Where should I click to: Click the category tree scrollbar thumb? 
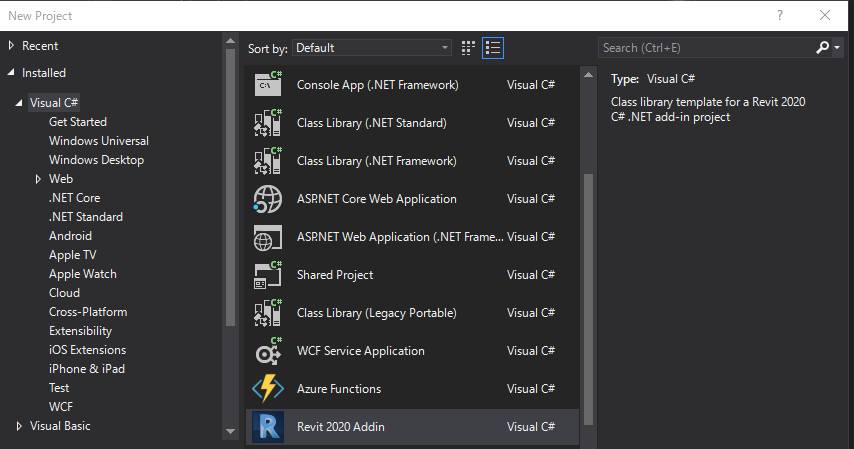tap(230, 187)
